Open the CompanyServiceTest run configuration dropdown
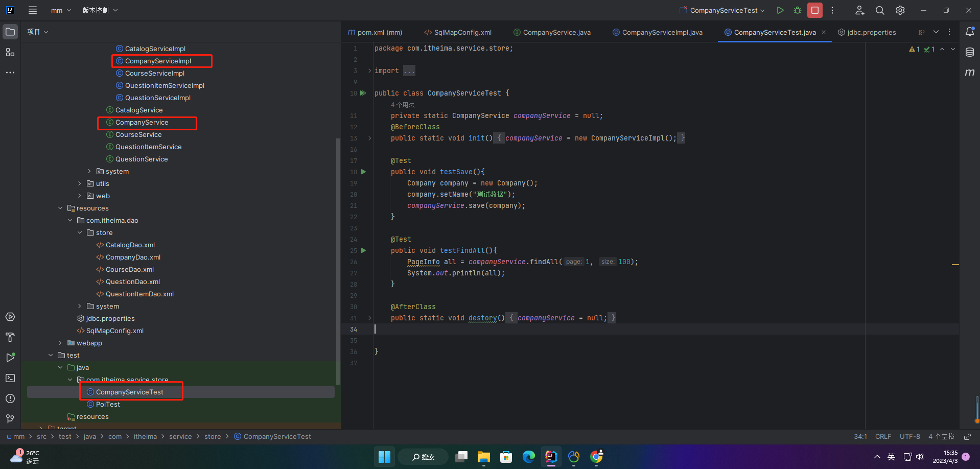The width and height of the screenshot is (980, 469). (722, 10)
